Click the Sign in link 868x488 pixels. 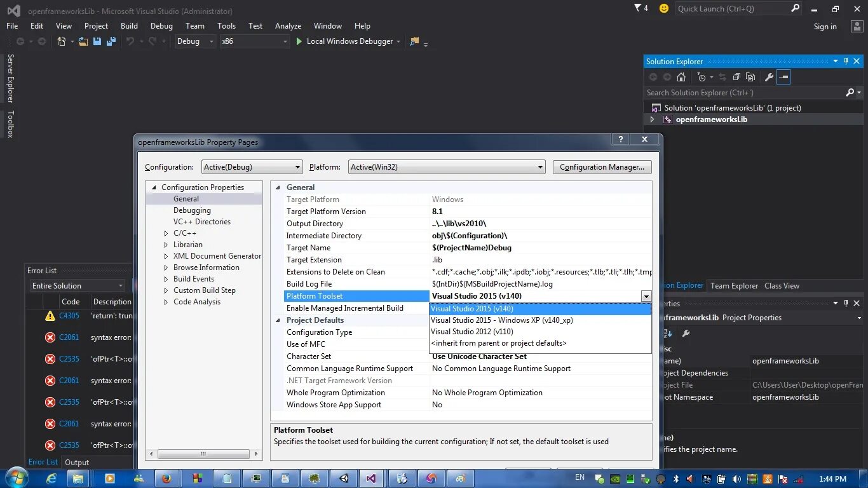pyautogui.click(x=825, y=27)
